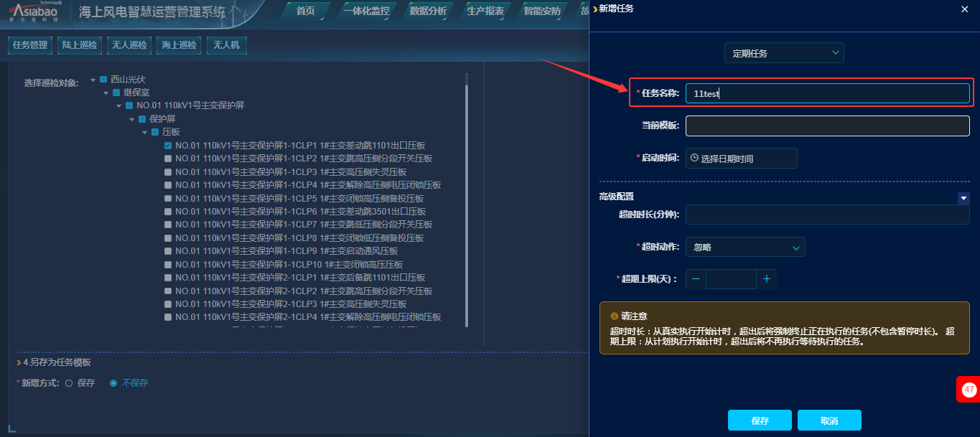Close the 新增任务 dialog with X
This screenshot has width=980, height=437.
click(964, 9)
